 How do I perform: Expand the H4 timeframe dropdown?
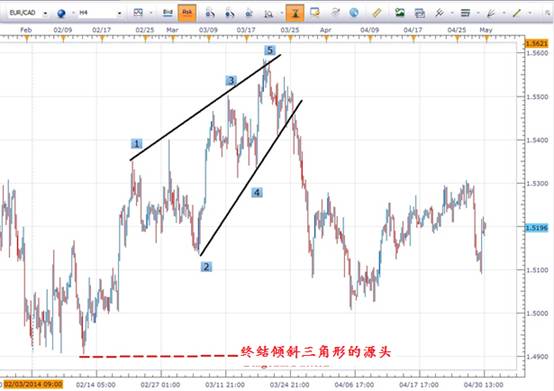119,13
